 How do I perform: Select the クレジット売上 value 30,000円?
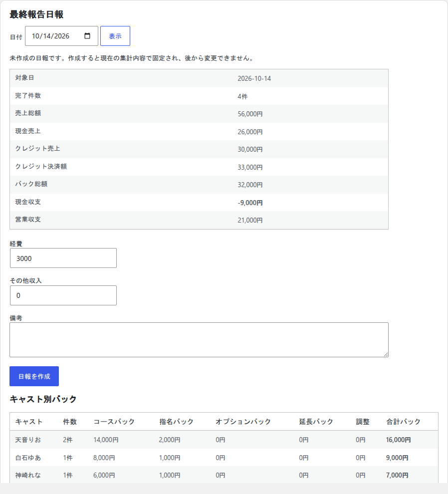250,149
